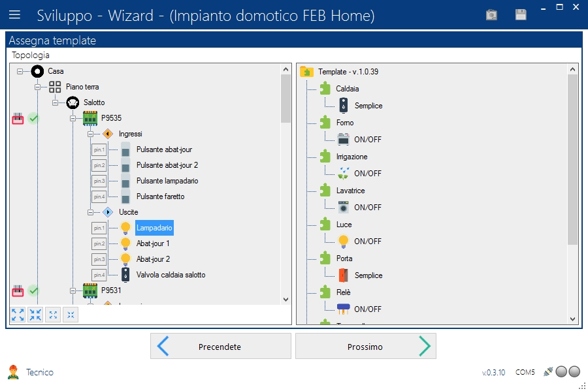Click the red barcode icon beside P9535
The height and width of the screenshot is (391, 588).
click(x=18, y=119)
